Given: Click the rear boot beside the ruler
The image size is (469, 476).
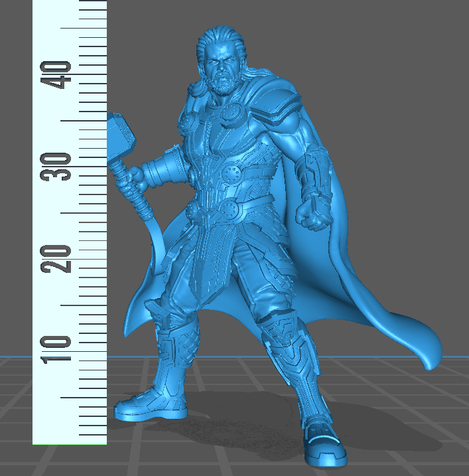Looking at the screenshot, I should pyautogui.click(x=149, y=402).
